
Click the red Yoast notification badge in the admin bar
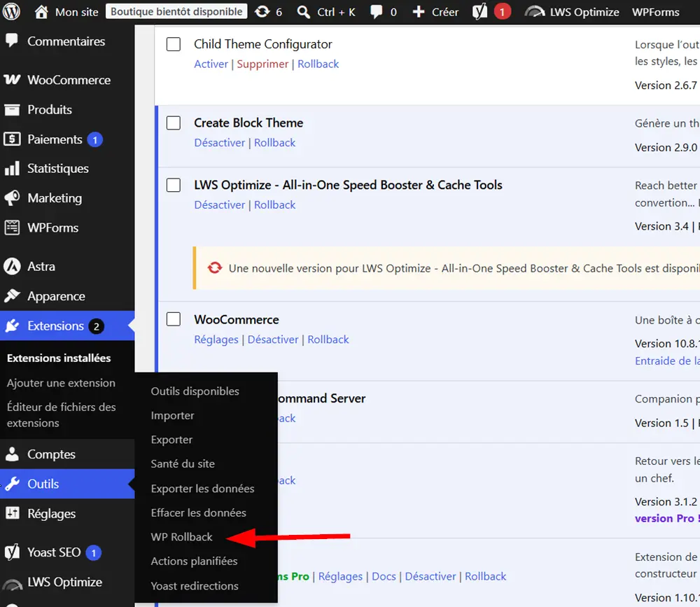[502, 12]
